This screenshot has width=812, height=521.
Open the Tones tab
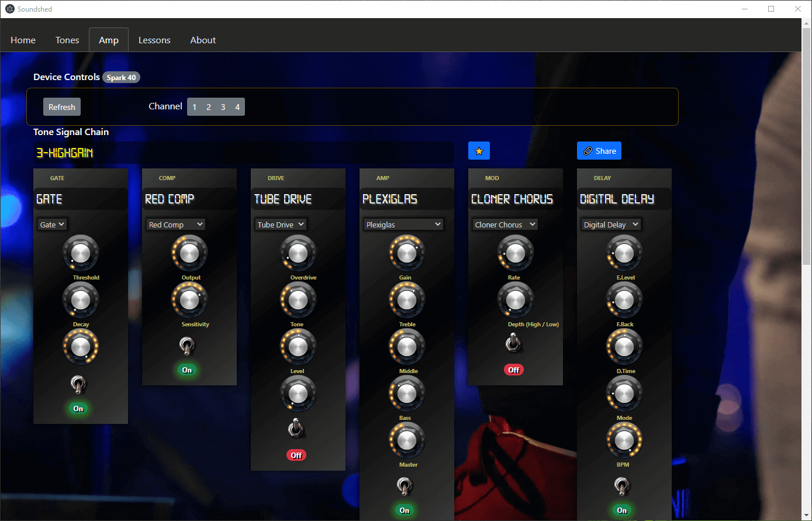(67, 40)
